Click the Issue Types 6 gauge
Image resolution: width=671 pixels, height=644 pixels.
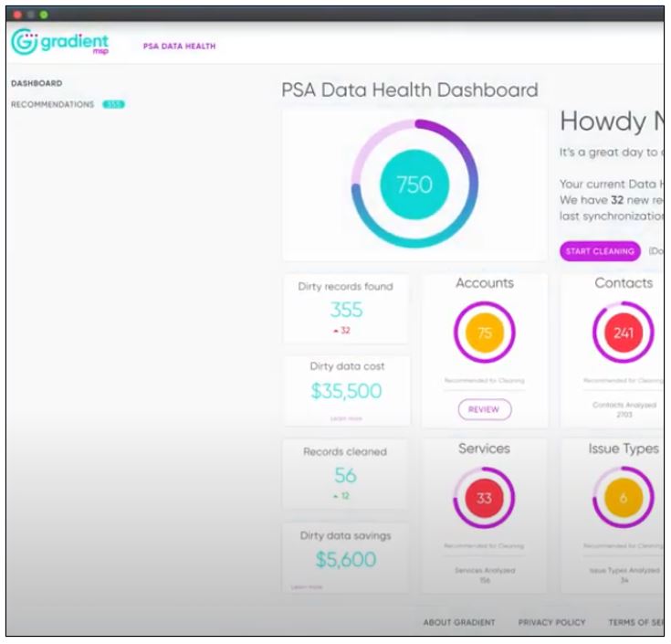click(x=623, y=498)
